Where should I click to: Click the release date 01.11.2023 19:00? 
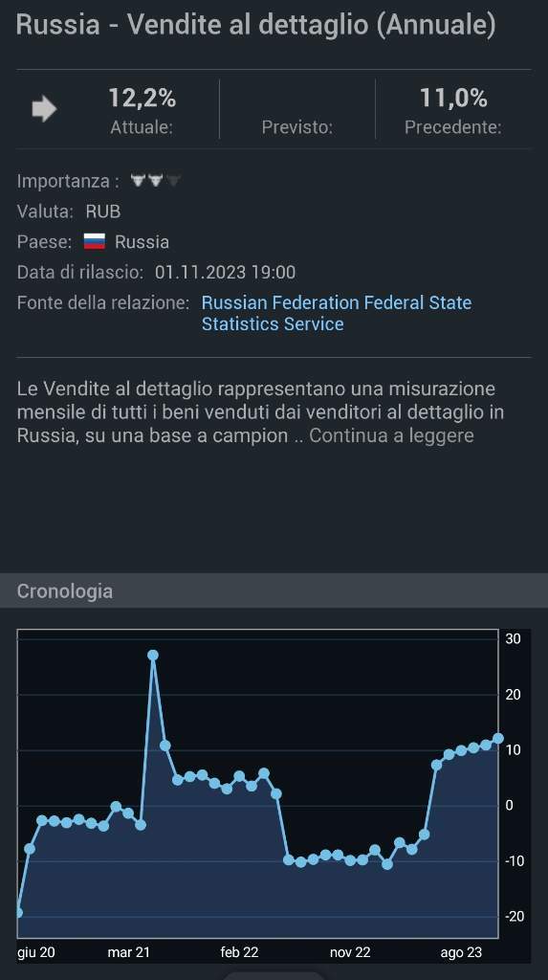[226, 273]
